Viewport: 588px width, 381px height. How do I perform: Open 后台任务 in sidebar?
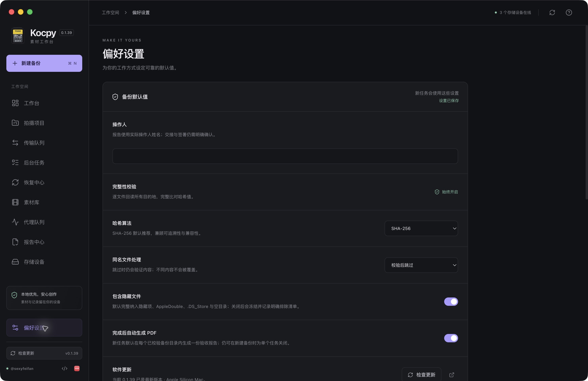44,163
